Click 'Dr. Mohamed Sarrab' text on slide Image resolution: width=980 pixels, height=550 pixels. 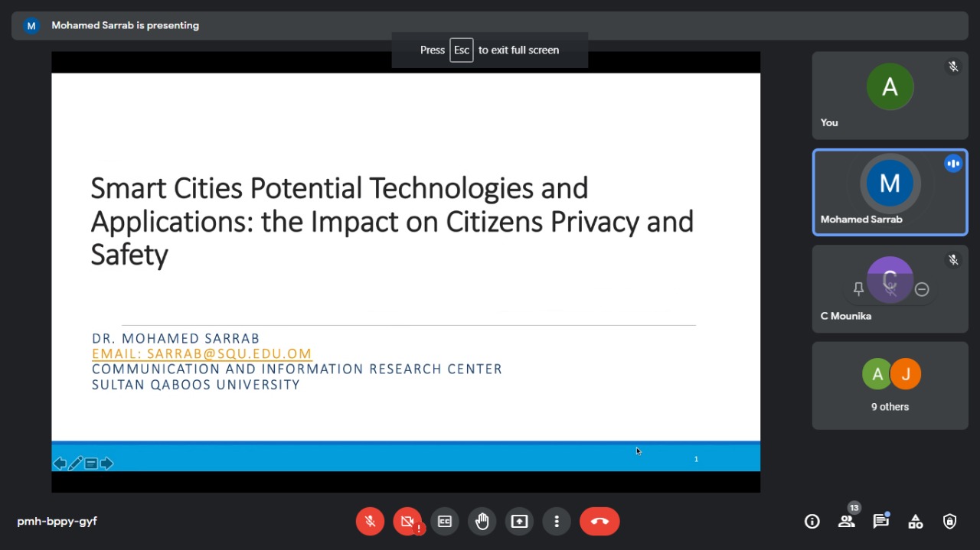point(176,338)
